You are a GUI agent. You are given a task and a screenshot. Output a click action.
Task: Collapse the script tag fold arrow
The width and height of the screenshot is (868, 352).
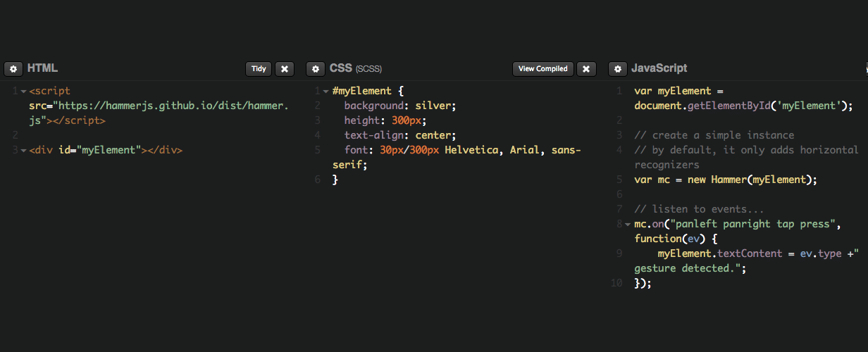click(24, 92)
